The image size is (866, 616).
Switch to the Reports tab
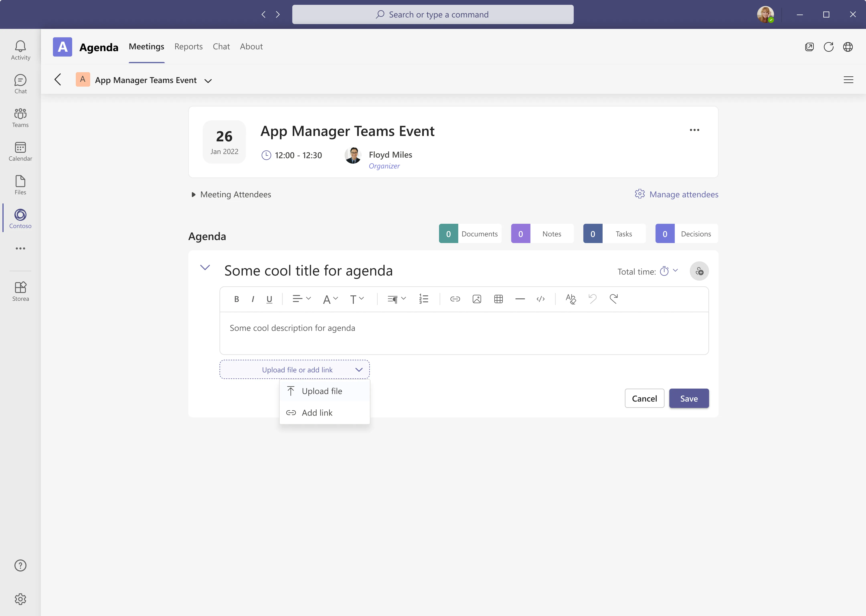[x=188, y=47]
